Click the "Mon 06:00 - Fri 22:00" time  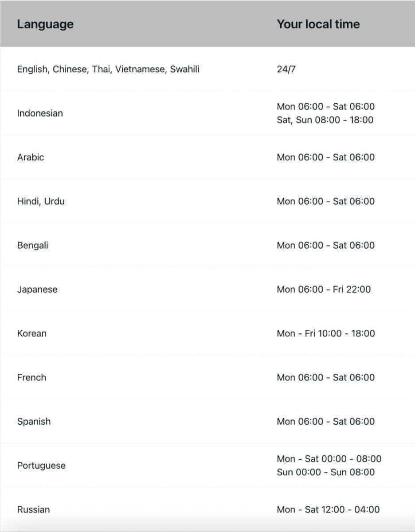[324, 289]
